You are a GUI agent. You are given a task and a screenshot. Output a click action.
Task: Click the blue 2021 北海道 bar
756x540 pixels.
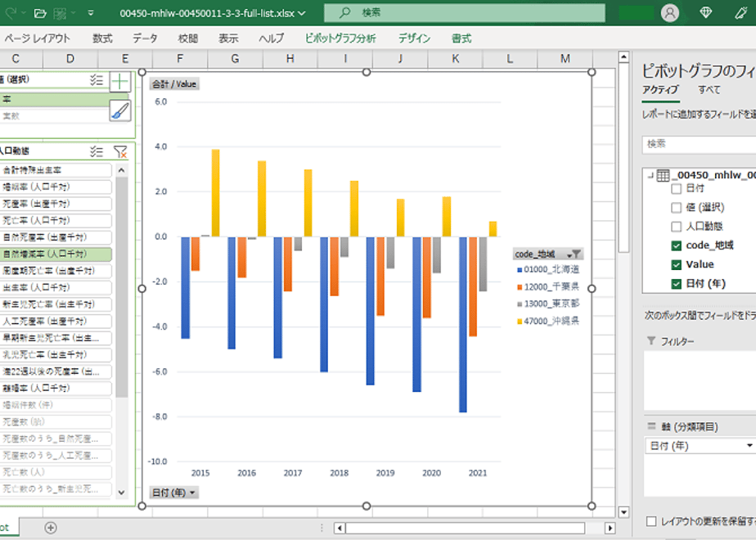click(463, 325)
